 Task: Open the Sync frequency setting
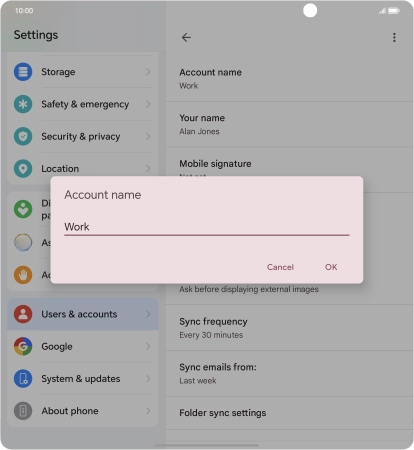pos(290,328)
